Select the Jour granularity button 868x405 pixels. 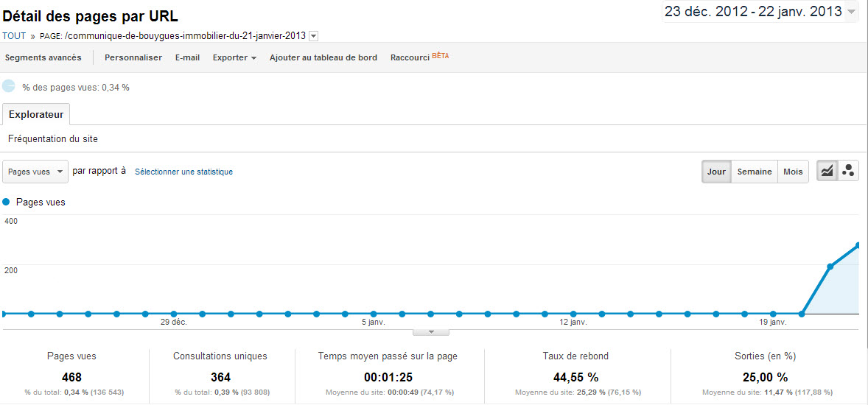click(716, 172)
